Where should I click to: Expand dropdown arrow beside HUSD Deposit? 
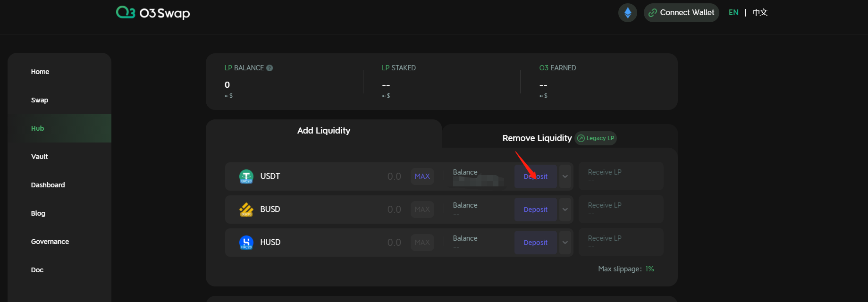point(565,243)
